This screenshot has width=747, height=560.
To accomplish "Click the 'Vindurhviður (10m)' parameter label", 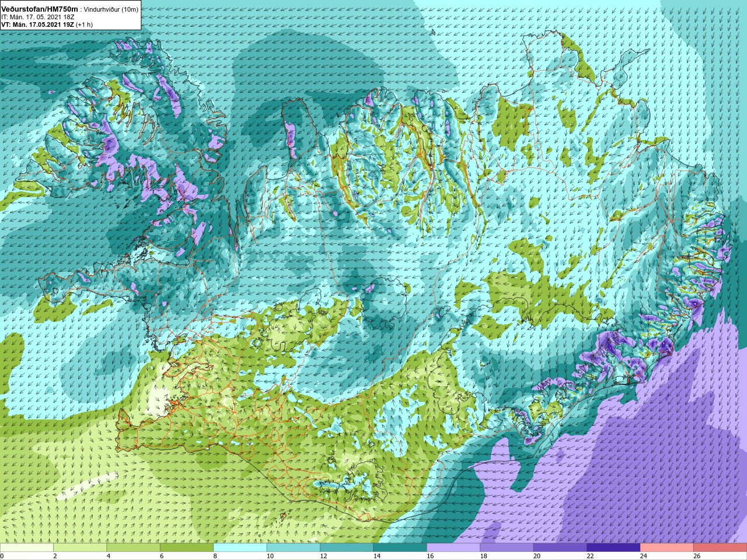I will [x=111, y=10].
